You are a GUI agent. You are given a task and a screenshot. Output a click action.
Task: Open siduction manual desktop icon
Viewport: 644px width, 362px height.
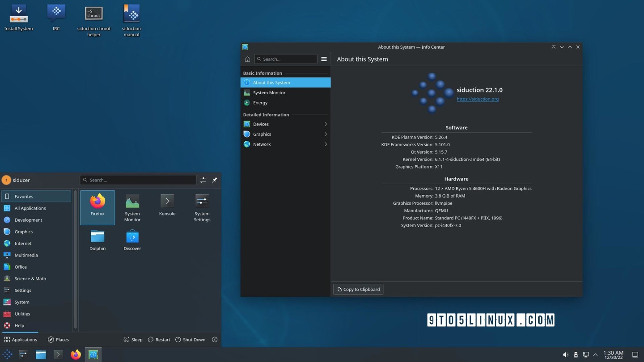(x=131, y=21)
